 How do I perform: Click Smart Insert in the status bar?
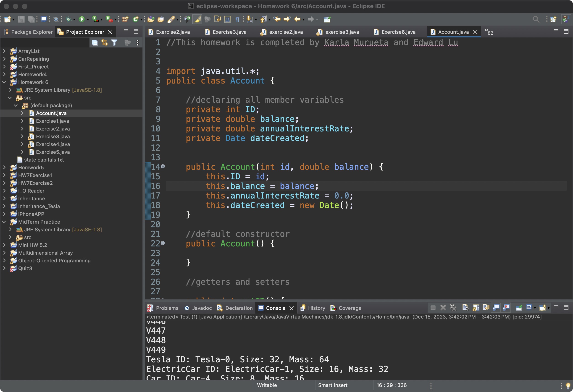[x=333, y=385]
